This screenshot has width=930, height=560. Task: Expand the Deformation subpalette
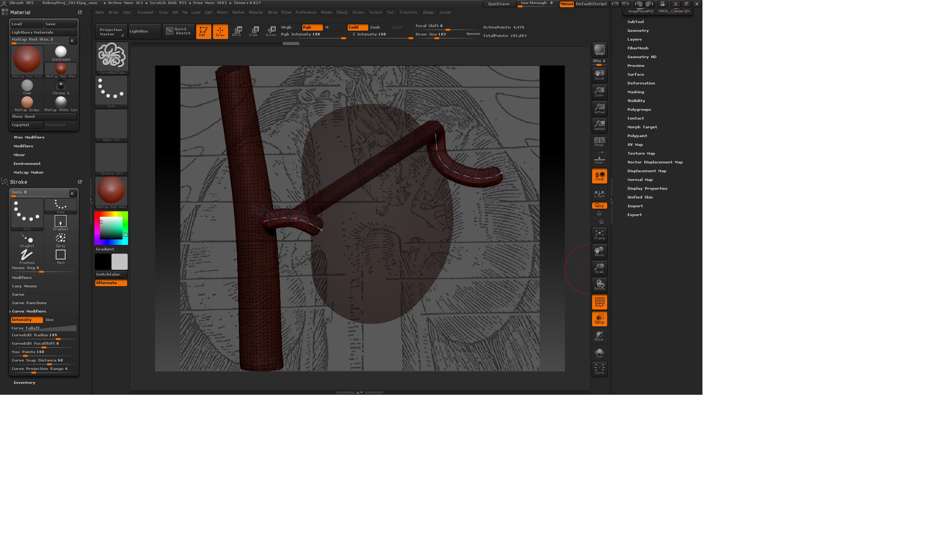(x=641, y=83)
